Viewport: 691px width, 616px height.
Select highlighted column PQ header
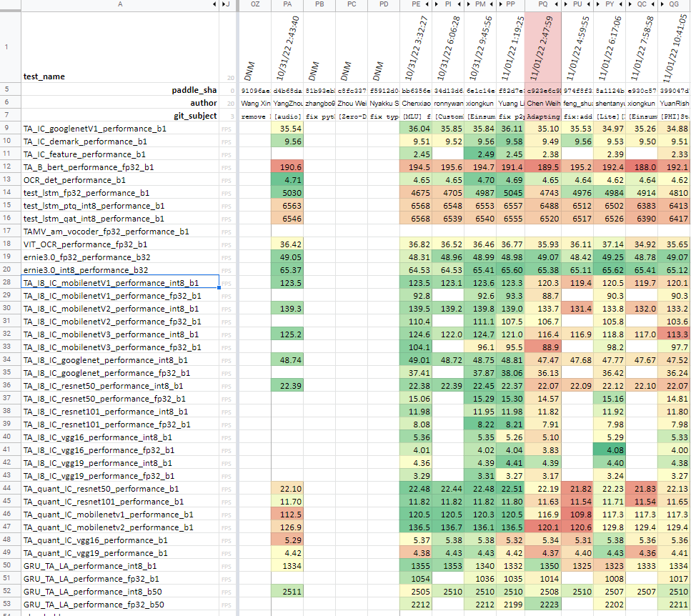(543, 4)
